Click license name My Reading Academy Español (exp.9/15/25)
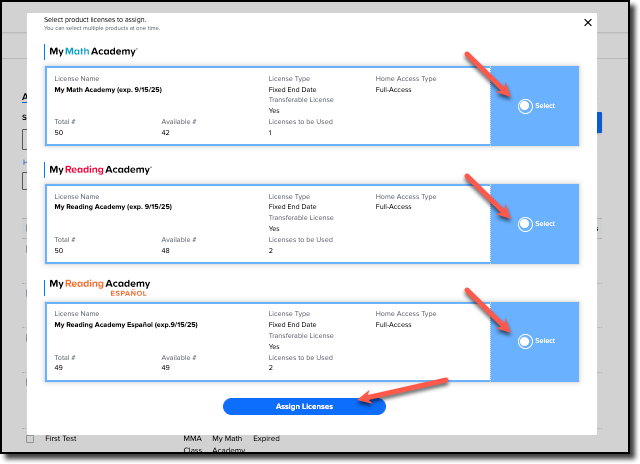Viewport: 640px width, 464px height. click(x=126, y=325)
